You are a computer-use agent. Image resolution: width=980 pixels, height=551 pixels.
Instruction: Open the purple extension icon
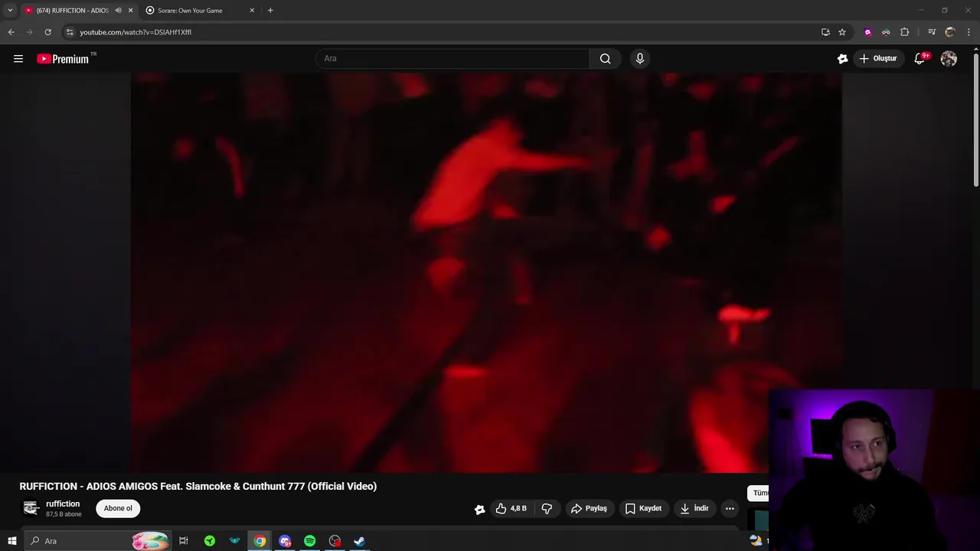pyautogui.click(x=867, y=32)
